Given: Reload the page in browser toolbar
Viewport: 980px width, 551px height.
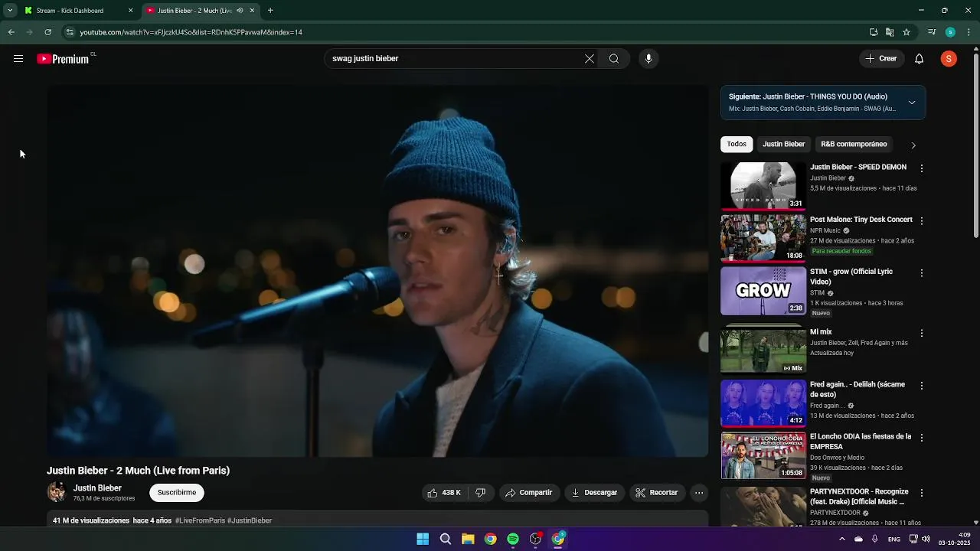Looking at the screenshot, I should (47, 32).
